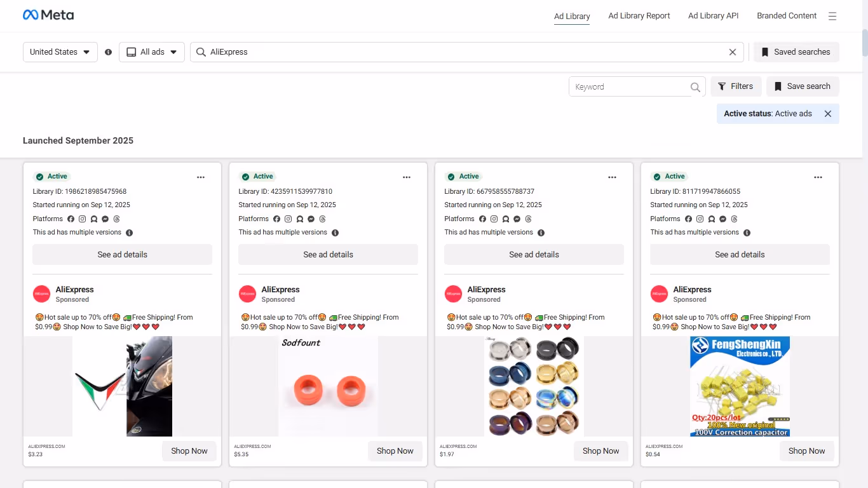Open the motorcycle sticker ad image
Image resolution: width=868 pixels, height=488 pixels.
[123, 386]
